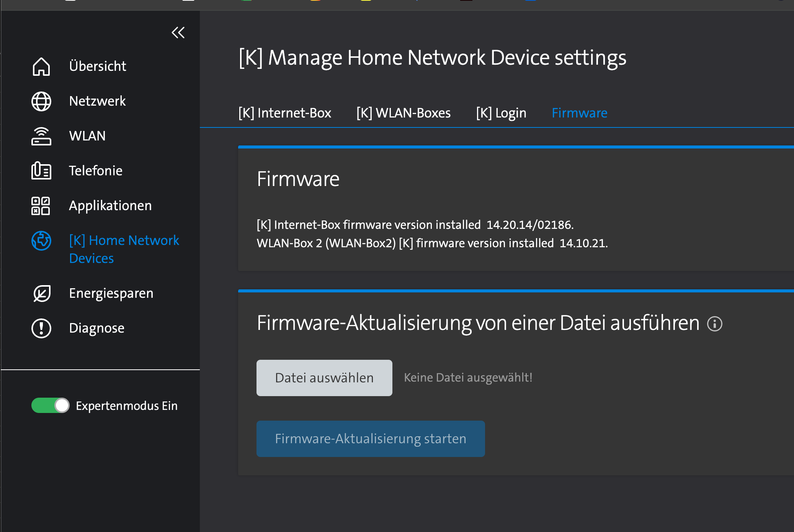Viewport: 794px width, 532px height.
Task: Collapse the sidebar with double chevron
Action: click(178, 33)
